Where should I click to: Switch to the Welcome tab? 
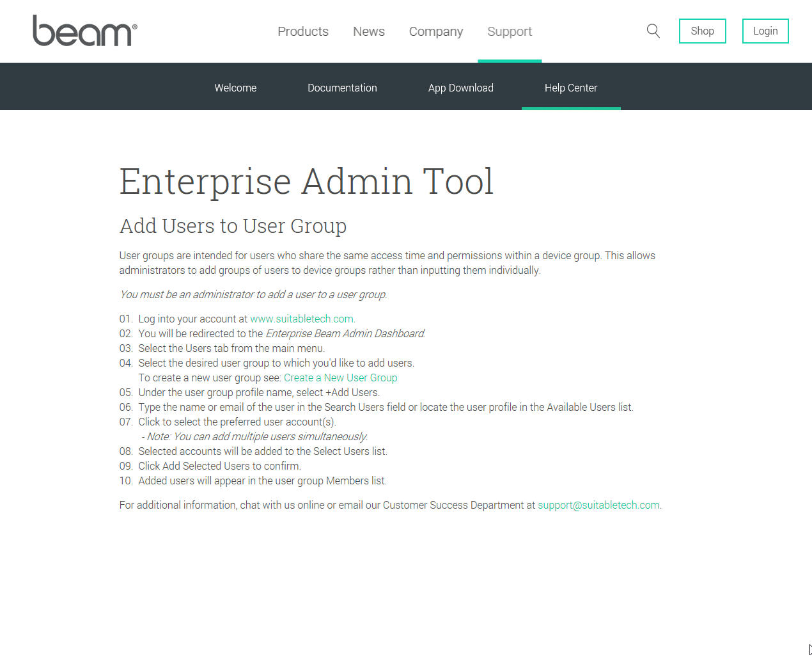pyautogui.click(x=235, y=88)
